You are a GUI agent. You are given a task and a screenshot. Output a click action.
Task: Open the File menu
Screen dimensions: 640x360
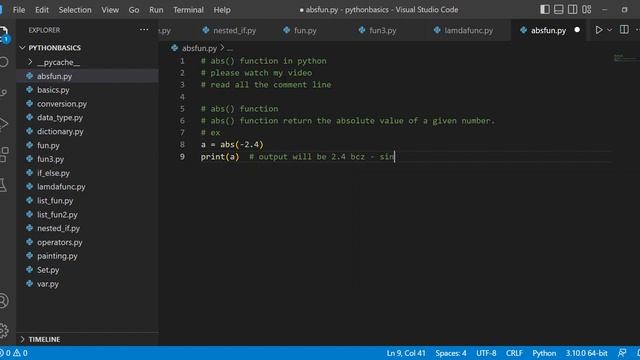(19, 10)
